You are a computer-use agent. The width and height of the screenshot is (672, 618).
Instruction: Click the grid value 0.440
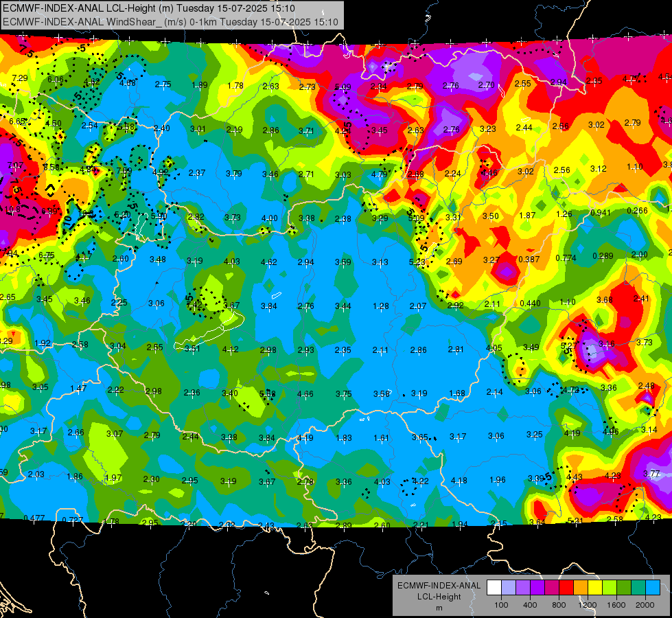[530, 304]
